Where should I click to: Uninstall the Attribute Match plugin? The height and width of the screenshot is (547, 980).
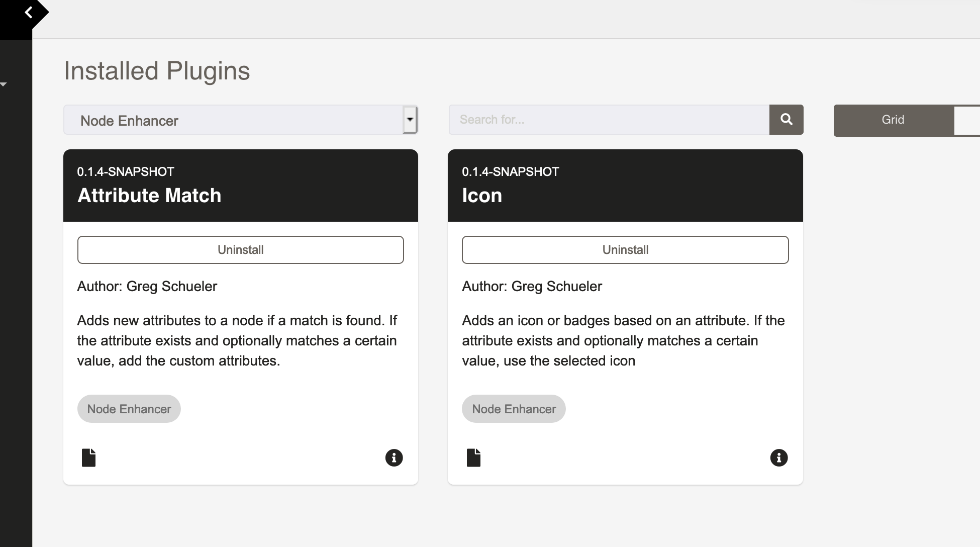pos(240,249)
